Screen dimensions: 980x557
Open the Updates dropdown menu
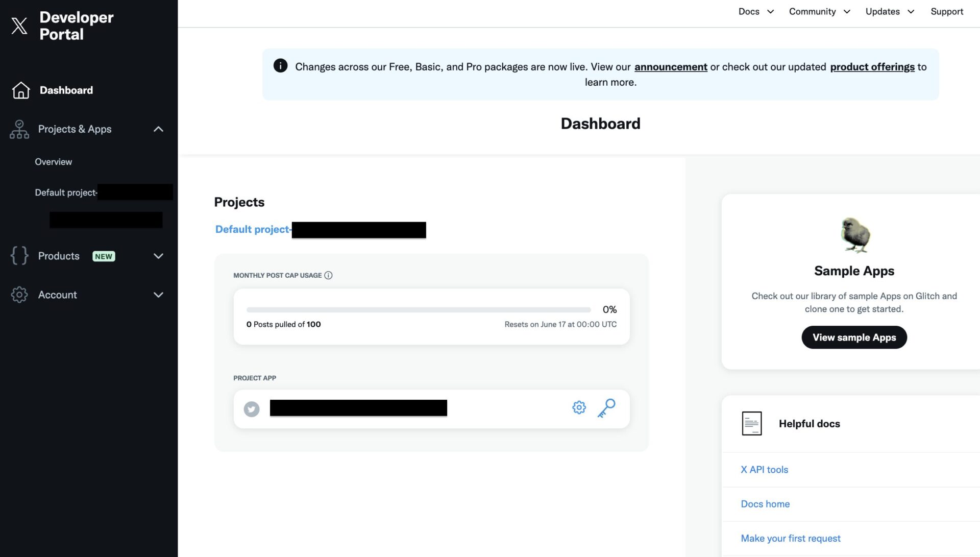pos(890,11)
